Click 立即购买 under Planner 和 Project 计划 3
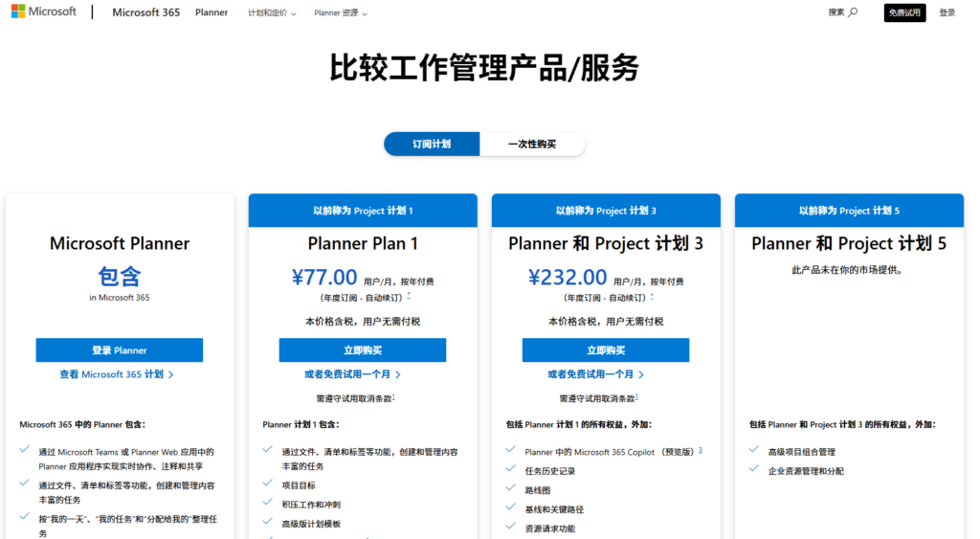The height and width of the screenshot is (539, 980). pyautogui.click(x=606, y=350)
